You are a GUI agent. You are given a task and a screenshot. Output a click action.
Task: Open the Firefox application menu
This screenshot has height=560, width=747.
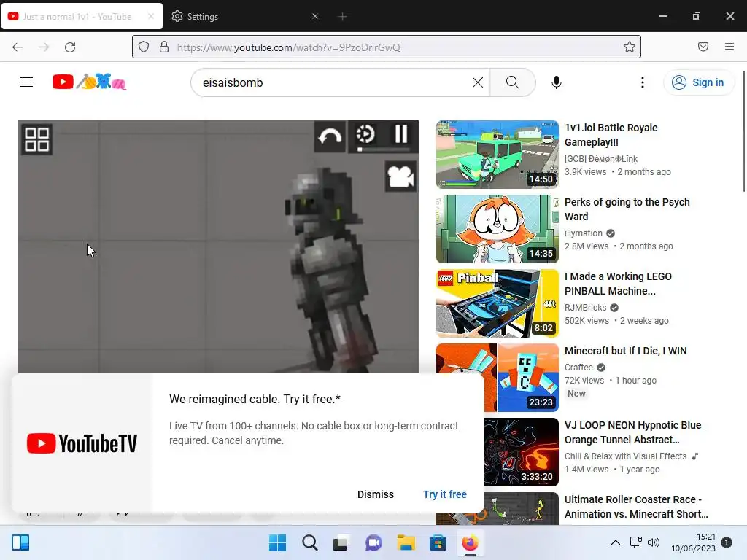click(x=729, y=47)
